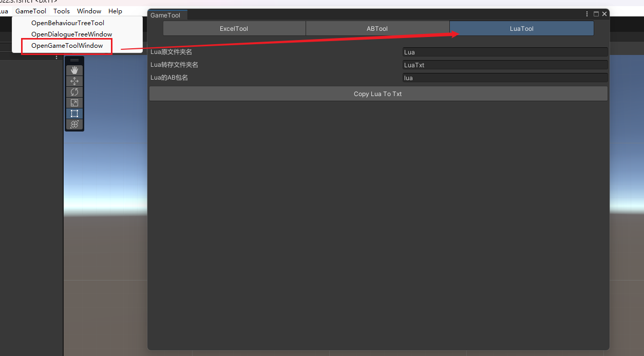Image resolution: width=644 pixels, height=356 pixels.
Task: Open left panel three-dot options menu
Action: (56, 58)
